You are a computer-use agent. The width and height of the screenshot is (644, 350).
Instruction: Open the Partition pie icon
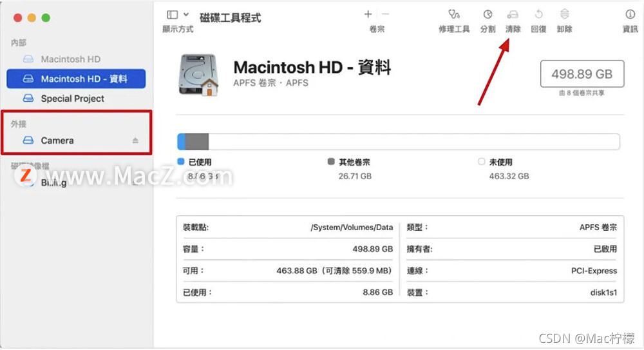point(488,14)
